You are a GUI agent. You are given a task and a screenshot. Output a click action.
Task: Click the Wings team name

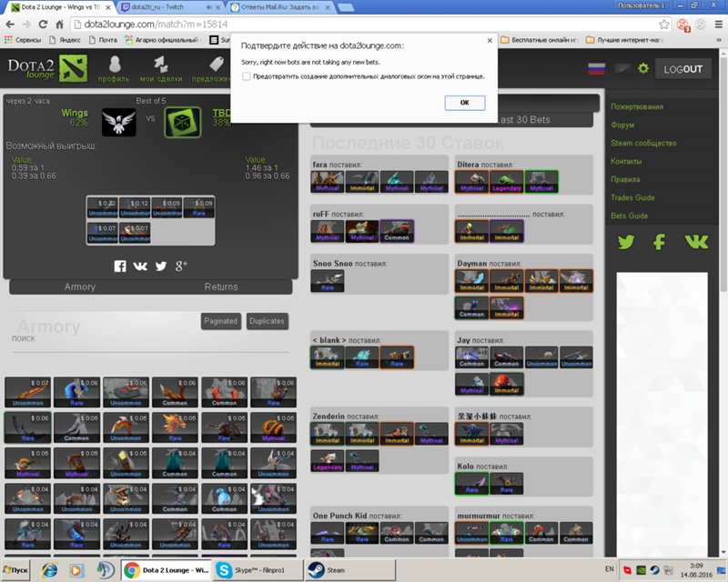click(75, 113)
